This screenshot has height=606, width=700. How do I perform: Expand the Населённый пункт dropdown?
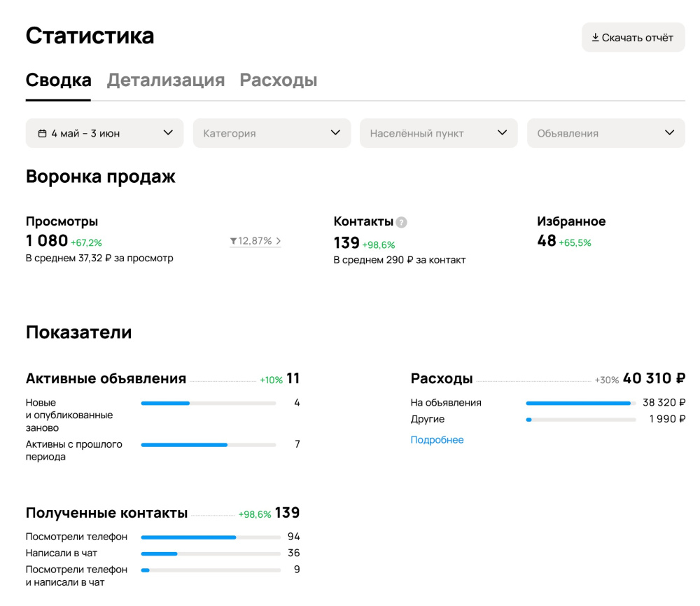click(x=439, y=133)
